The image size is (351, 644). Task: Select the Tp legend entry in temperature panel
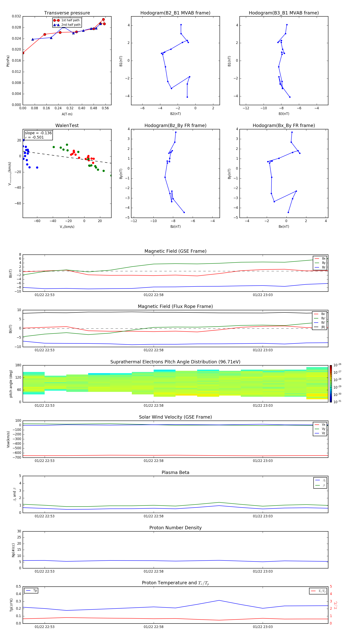[x=31, y=591]
